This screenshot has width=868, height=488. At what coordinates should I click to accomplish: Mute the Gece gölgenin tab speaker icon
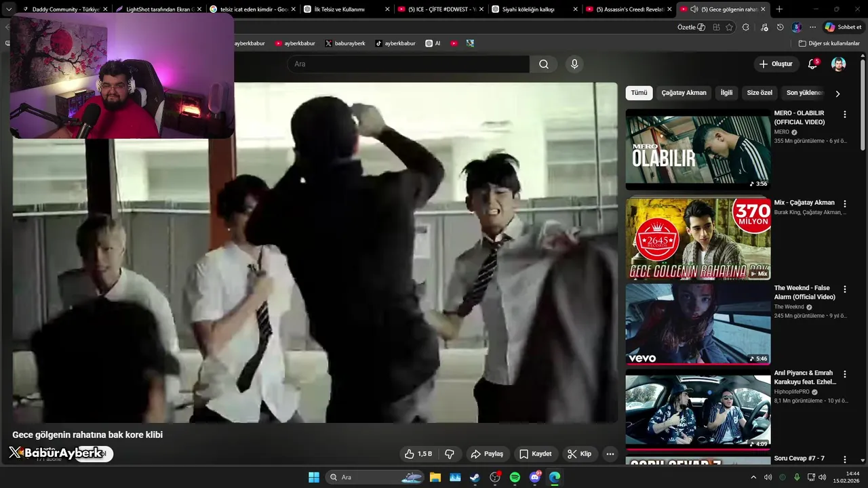[x=694, y=9]
